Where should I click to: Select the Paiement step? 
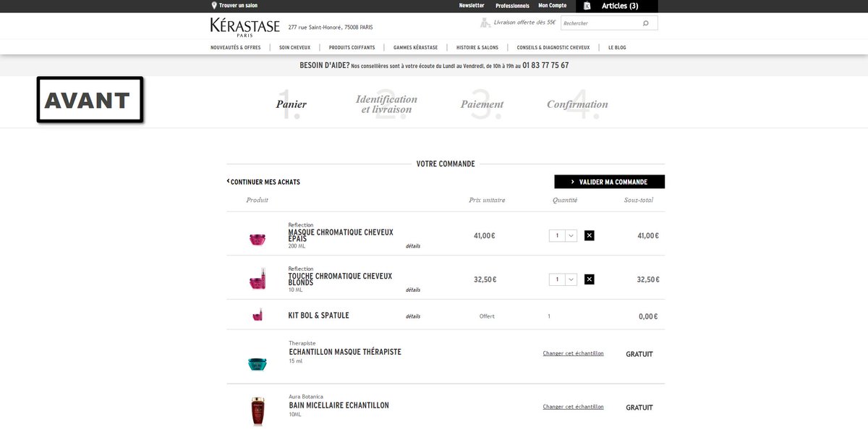482,104
